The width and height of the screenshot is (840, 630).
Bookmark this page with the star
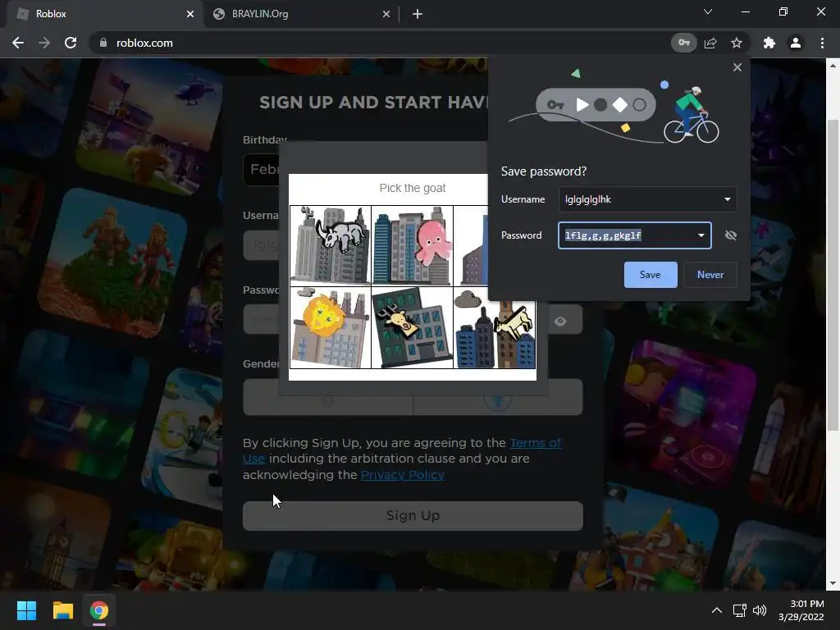coord(737,43)
